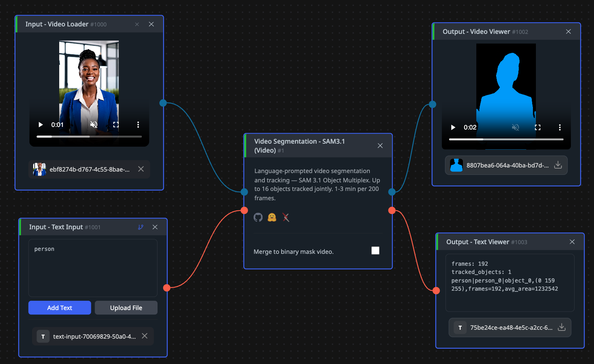Click the crossed-out X icon on SAM3.1 node
The image size is (594, 364).
(x=286, y=217)
